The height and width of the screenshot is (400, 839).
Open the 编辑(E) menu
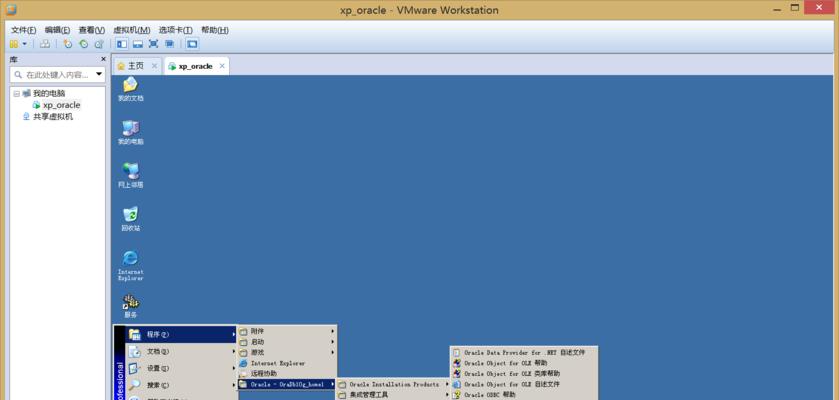click(x=57, y=30)
